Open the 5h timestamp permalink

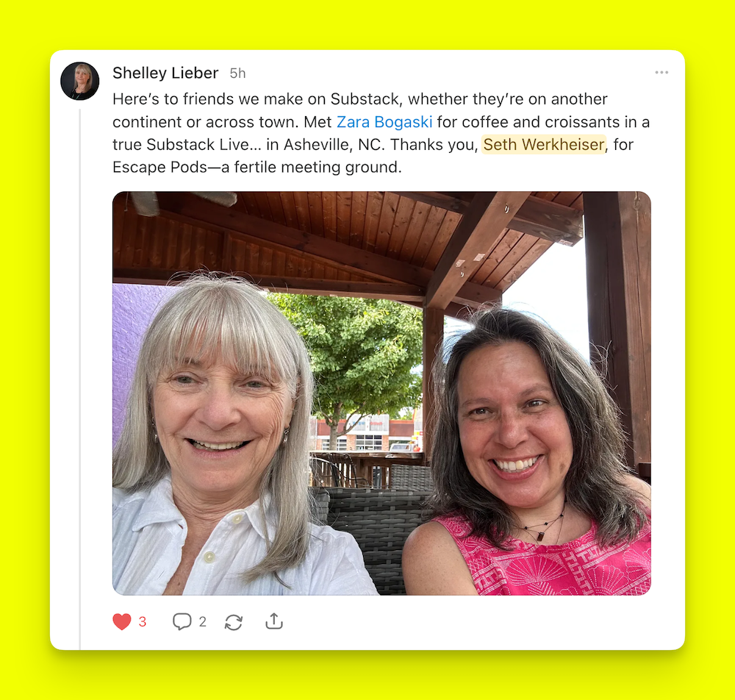tap(237, 73)
